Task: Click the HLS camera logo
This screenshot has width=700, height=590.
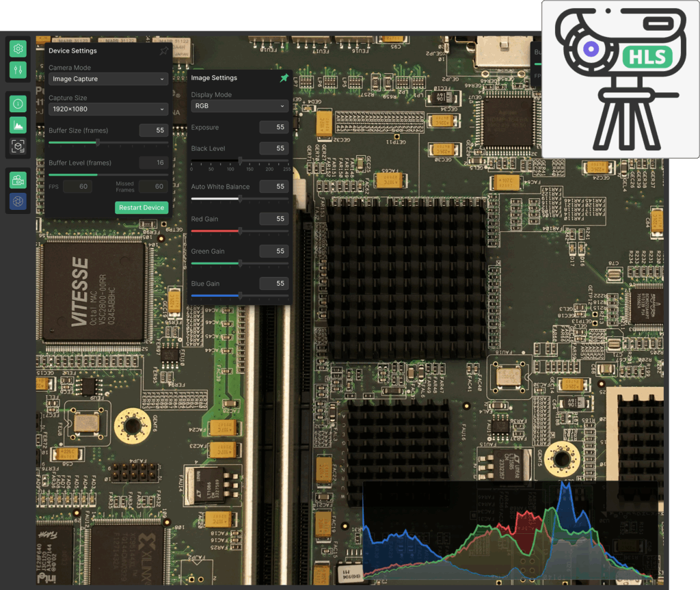Action: [x=620, y=79]
